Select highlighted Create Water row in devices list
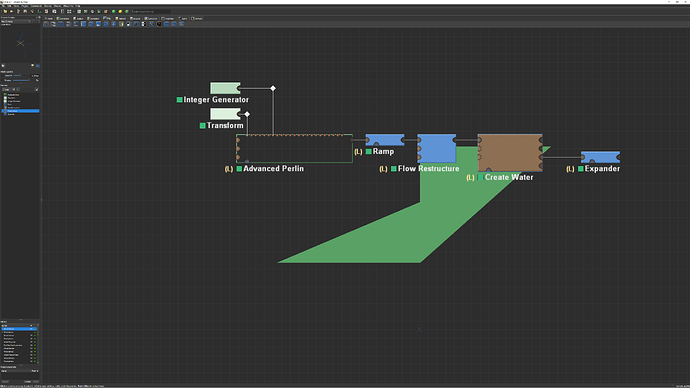This screenshot has width=690, height=388. [x=21, y=111]
